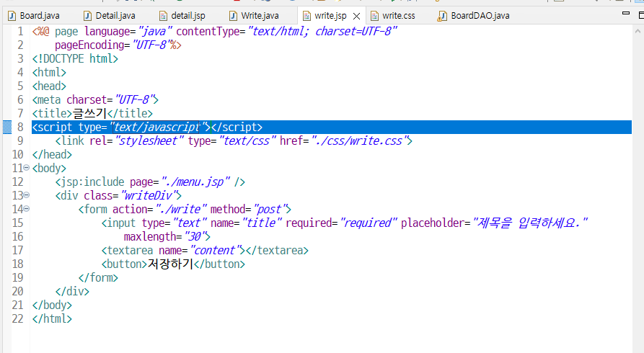
Task: Click the line 8 marker in the left ruler
Action: 7,127
